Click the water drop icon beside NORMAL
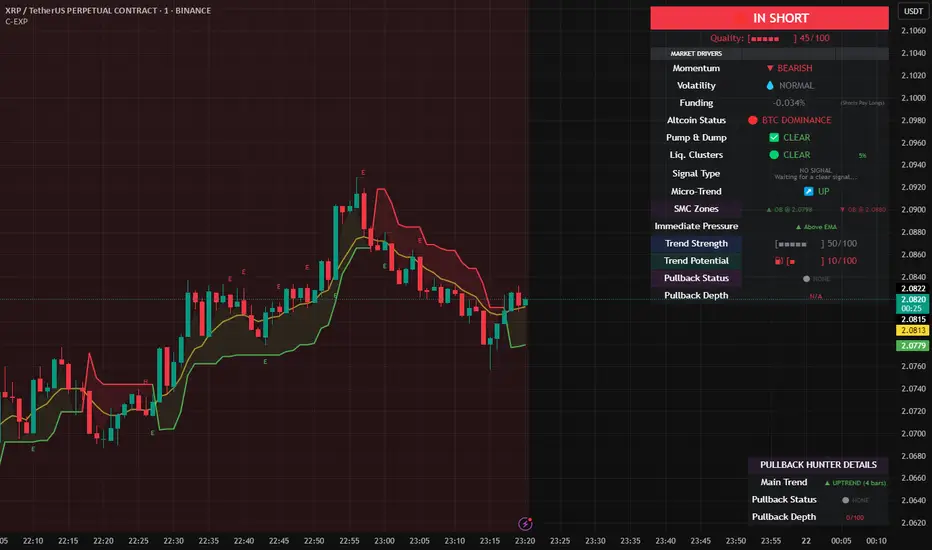This screenshot has height=550, width=932. click(770, 86)
